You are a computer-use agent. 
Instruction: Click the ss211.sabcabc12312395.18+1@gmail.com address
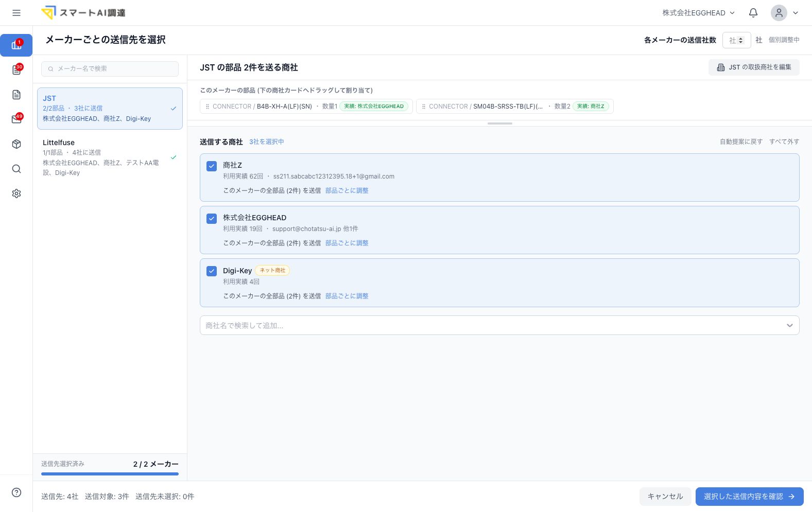point(334,176)
